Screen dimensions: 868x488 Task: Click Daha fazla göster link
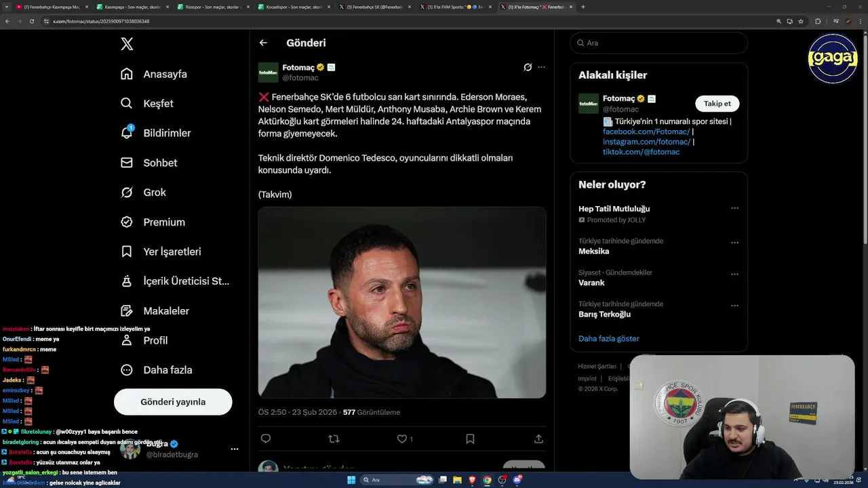tap(608, 338)
